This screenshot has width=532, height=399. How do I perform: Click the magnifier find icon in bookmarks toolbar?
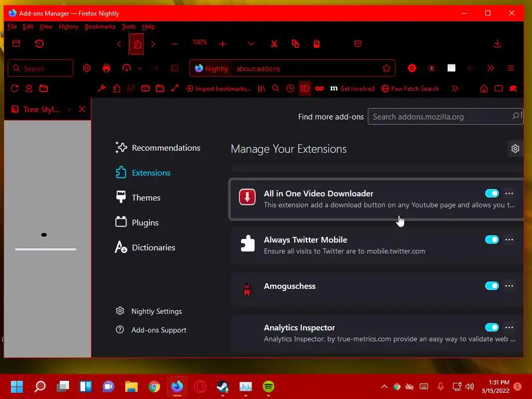(276, 88)
